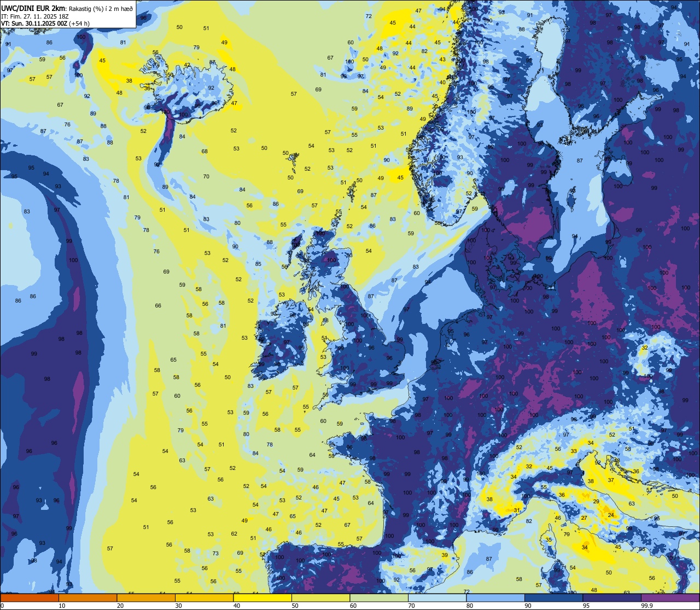This screenshot has width=700, height=610.
Task: Click the title "UWC/DINI EUR 2km"
Action: coord(33,9)
